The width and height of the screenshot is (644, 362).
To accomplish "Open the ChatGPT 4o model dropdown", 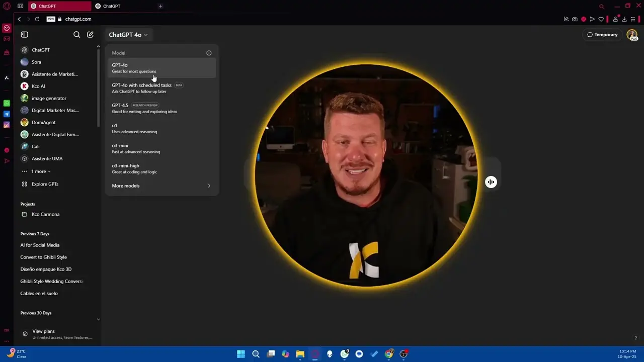I will point(128,35).
